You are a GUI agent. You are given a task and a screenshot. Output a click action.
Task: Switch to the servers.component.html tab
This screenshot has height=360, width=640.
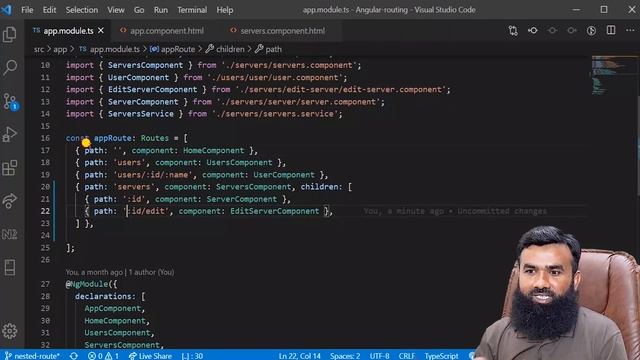pyautogui.click(x=282, y=31)
